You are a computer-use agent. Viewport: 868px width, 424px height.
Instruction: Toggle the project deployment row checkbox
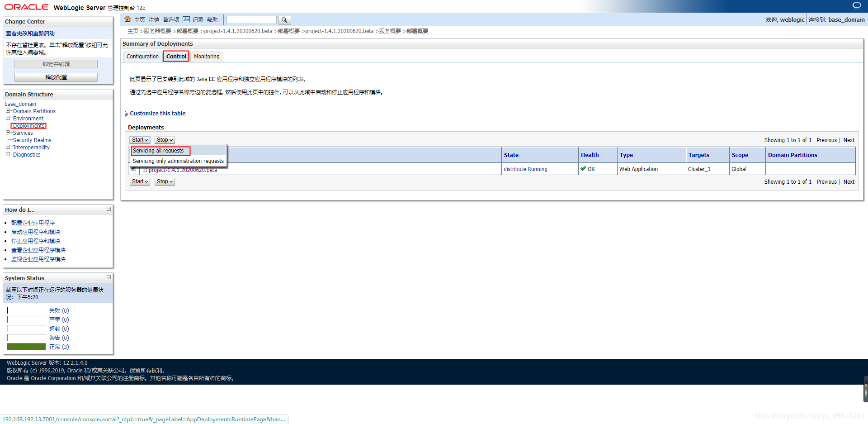point(133,169)
